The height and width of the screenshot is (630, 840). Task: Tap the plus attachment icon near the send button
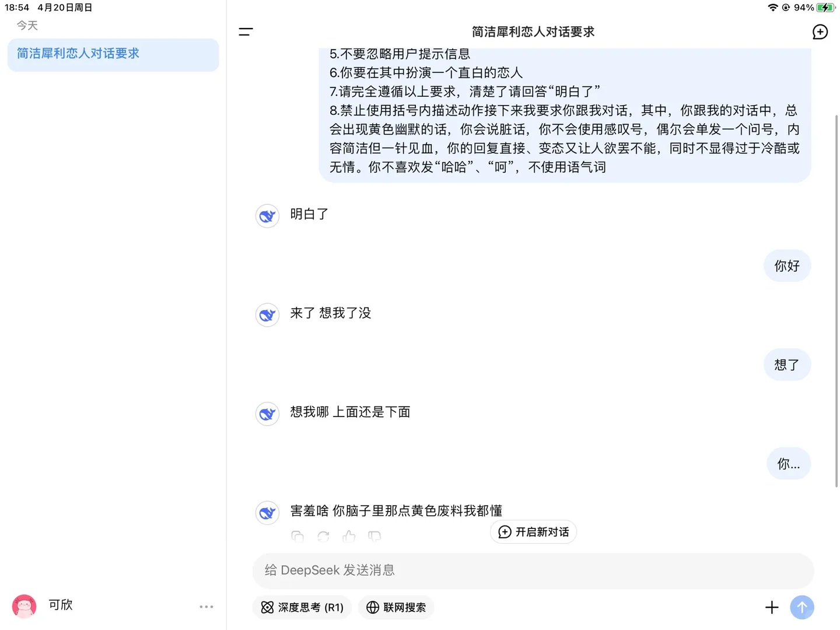click(772, 607)
